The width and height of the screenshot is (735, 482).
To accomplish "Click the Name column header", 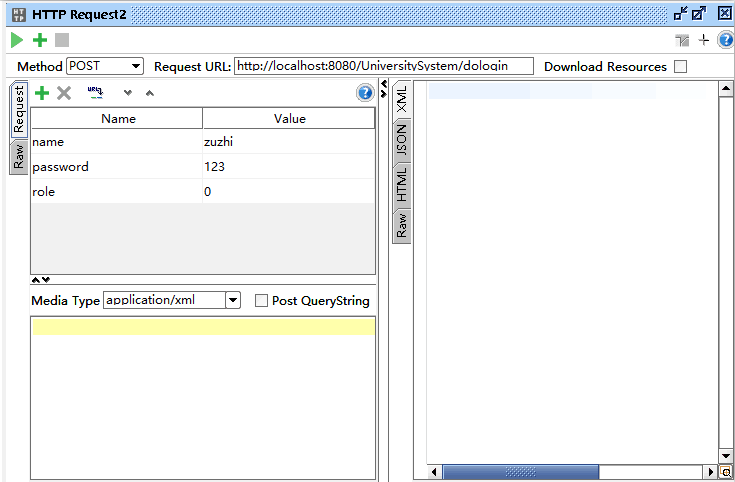I will (x=117, y=119).
